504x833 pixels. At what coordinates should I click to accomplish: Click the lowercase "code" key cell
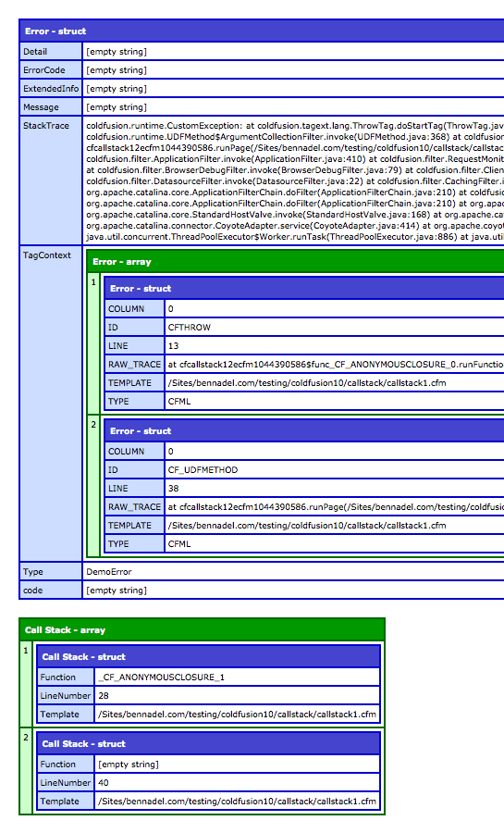[x=51, y=591]
